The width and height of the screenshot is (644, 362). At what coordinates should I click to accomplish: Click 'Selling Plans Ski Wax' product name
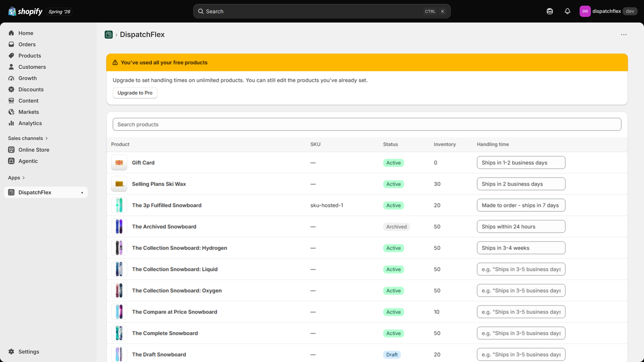click(159, 184)
